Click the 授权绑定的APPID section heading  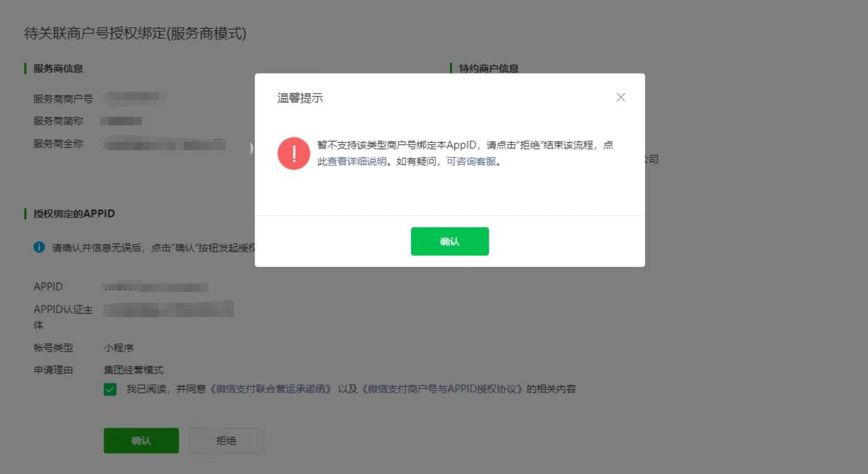click(x=74, y=214)
